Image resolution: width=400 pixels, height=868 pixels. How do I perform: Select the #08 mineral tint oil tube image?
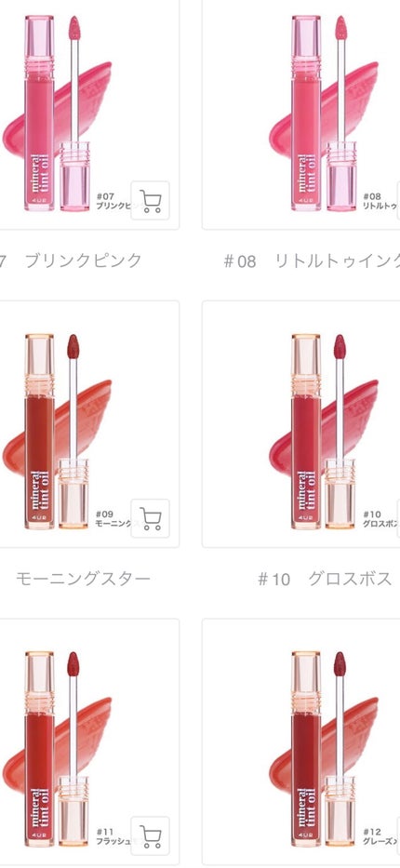point(306,113)
